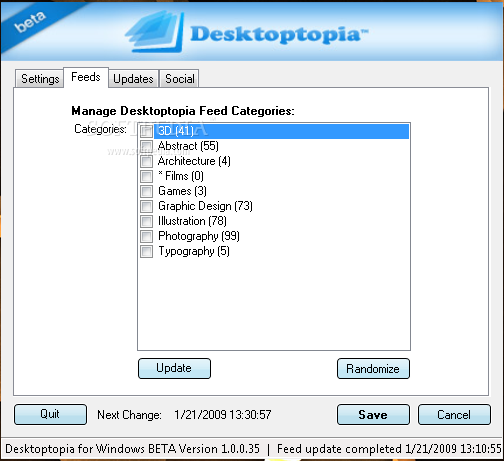Click the Desktoptopia title wordmark
Image resolution: width=504 pixels, height=461 pixels.
279,34
